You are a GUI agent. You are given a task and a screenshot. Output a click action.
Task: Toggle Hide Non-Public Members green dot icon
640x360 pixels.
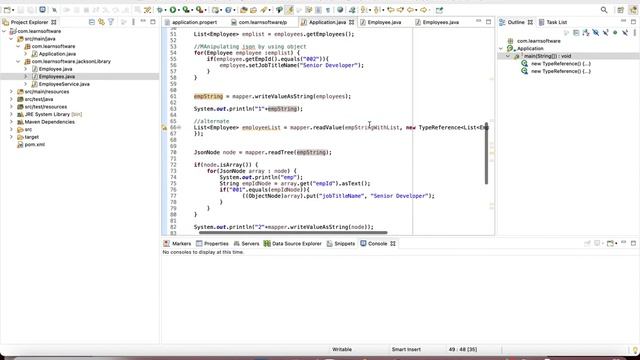615,33
